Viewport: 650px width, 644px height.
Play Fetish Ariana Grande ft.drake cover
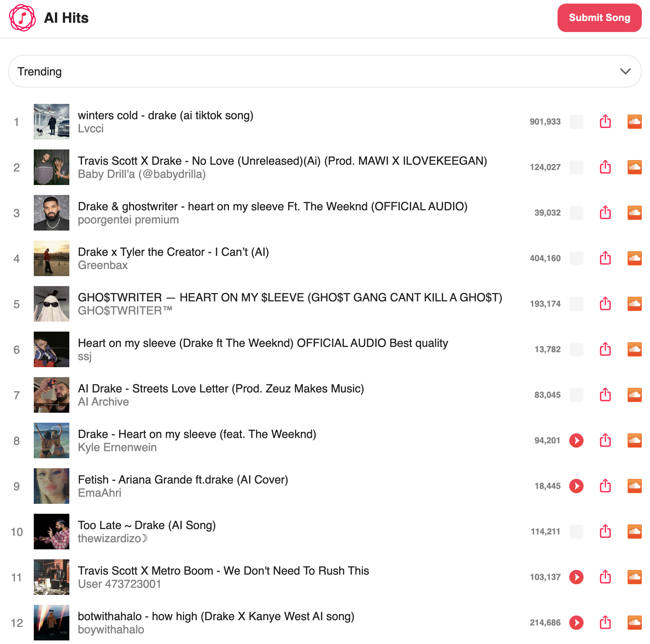[x=576, y=486]
